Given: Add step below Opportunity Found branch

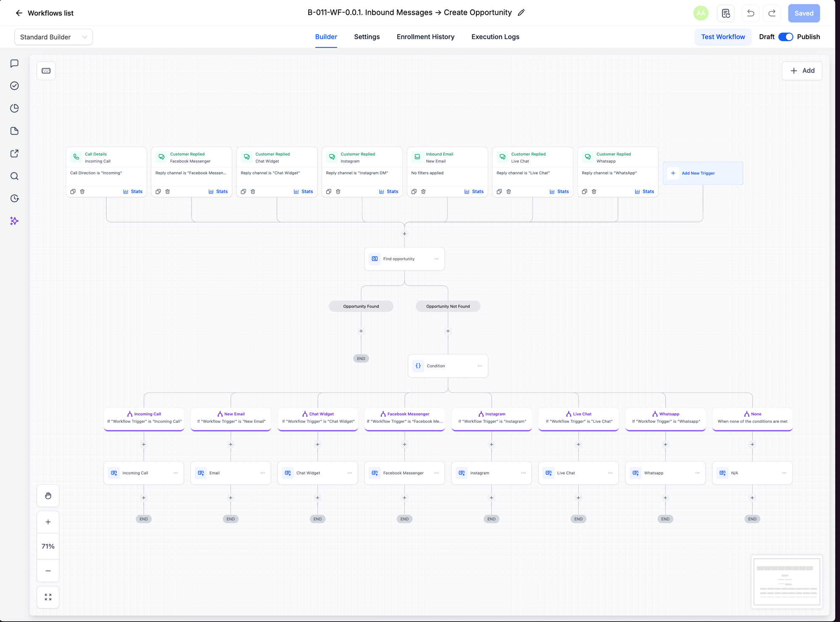Looking at the screenshot, I should point(361,331).
